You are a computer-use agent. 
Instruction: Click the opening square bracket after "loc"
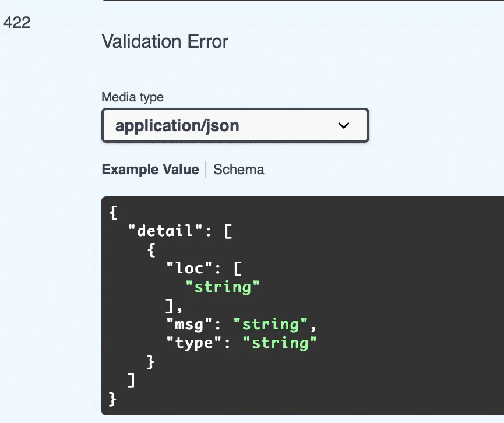237,269
